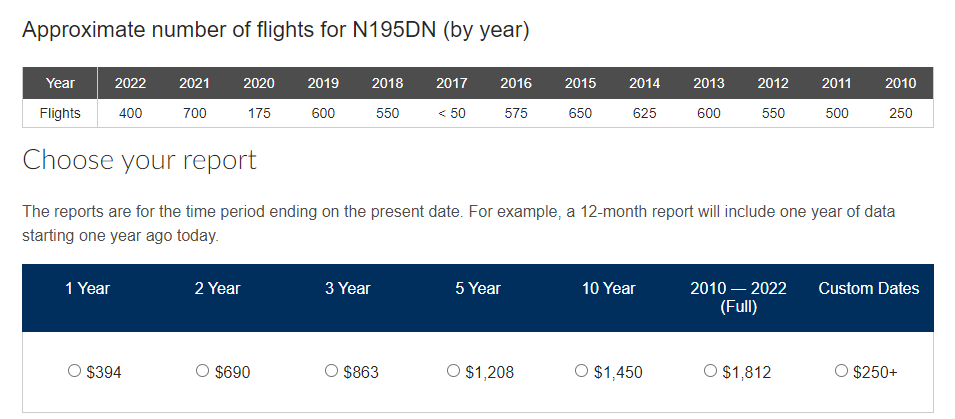Select the $394 one-year report option
The height and width of the screenshot is (419, 955).
click(74, 371)
